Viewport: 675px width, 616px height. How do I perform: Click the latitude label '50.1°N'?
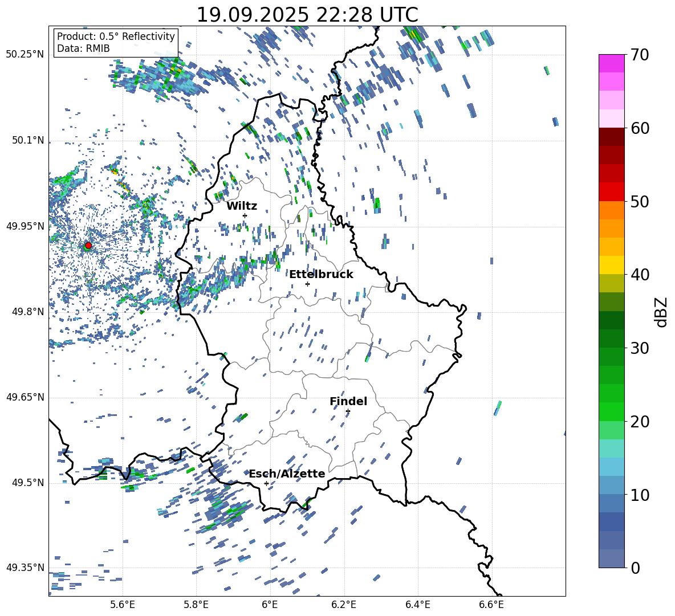tap(28, 141)
